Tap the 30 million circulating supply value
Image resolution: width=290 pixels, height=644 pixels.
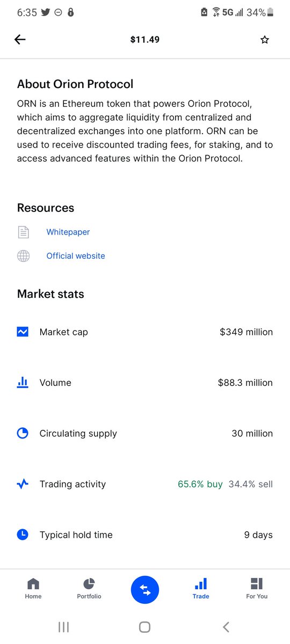point(252,434)
